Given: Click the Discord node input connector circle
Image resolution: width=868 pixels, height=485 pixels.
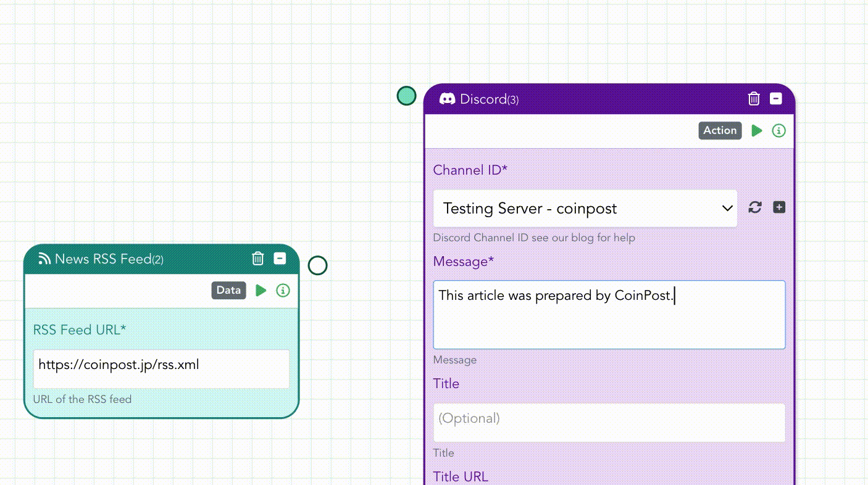Looking at the screenshot, I should 406,96.
